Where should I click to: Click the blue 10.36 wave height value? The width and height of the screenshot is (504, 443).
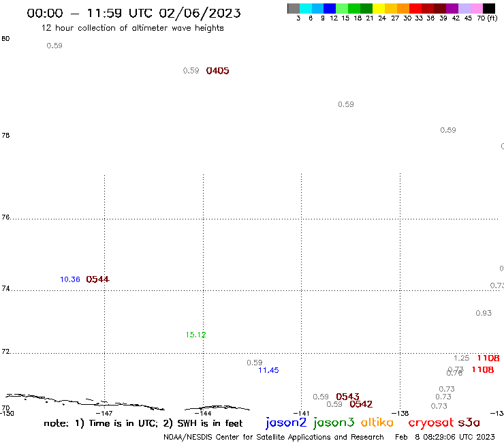[x=70, y=279]
